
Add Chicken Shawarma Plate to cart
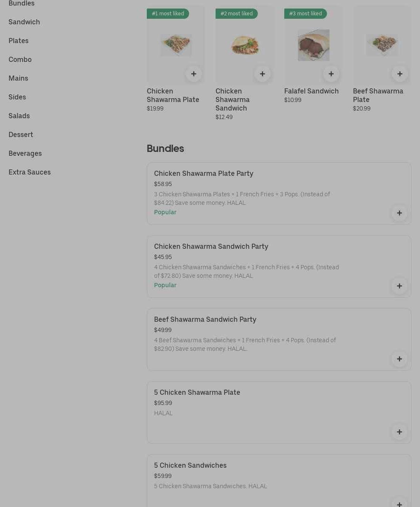tap(193, 74)
